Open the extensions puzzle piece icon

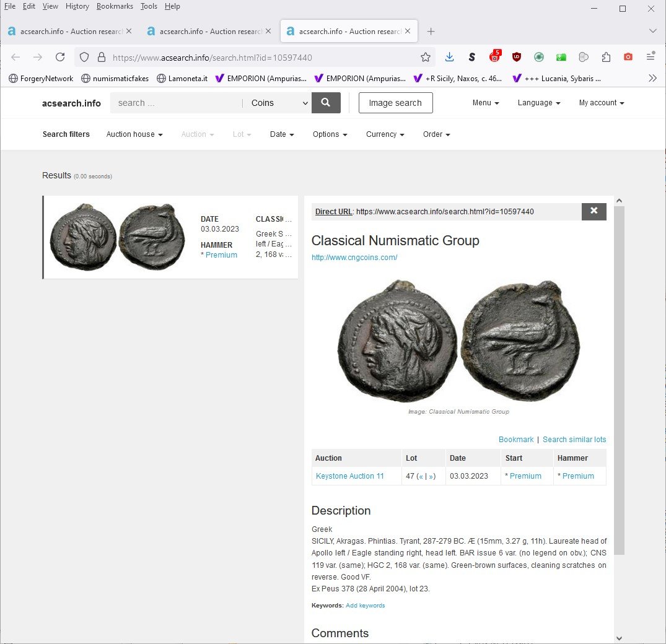[606, 57]
